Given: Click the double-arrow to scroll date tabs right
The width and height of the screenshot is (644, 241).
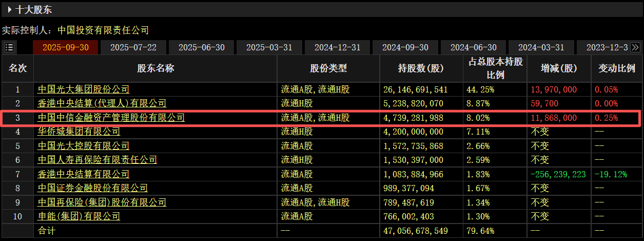Looking at the screenshot, I should pos(635,47).
